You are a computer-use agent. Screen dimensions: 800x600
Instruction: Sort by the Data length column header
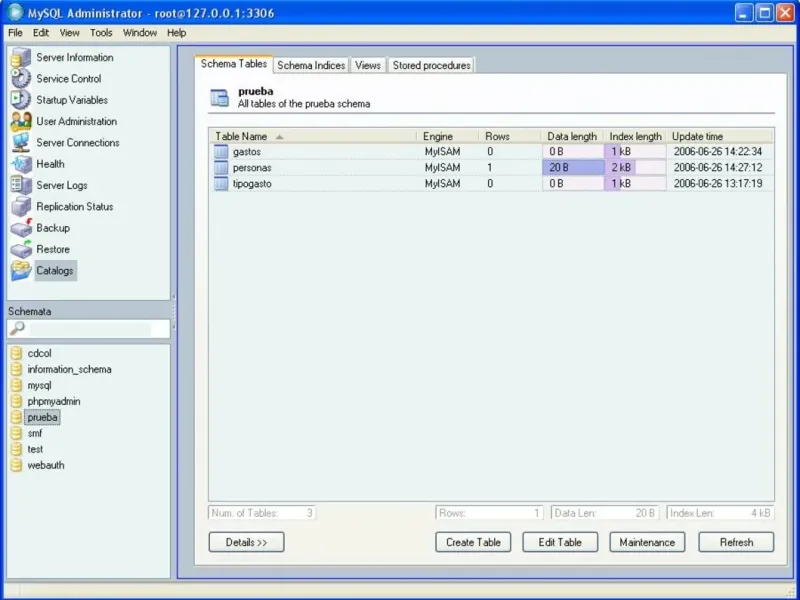click(572, 136)
